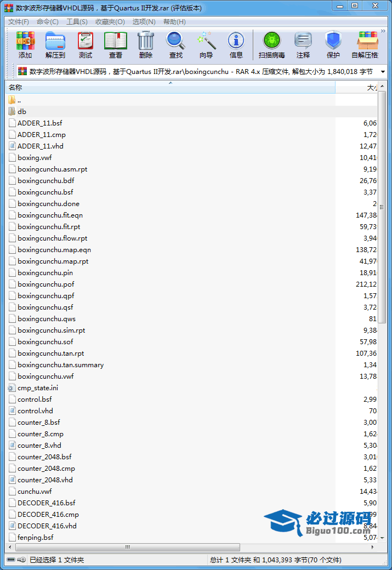Run the 测试 (Test) archive tool
392x570 pixels.
coord(86,45)
